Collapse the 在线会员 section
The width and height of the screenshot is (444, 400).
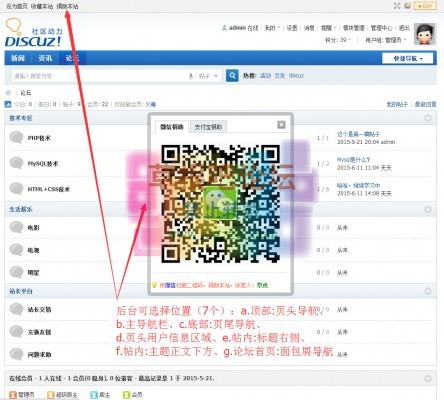coord(428,378)
